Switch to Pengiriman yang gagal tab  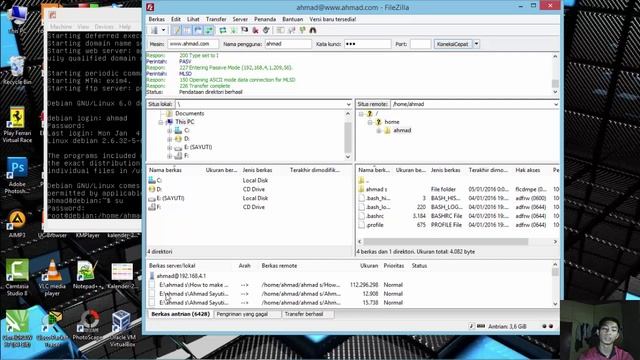point(247,314)
